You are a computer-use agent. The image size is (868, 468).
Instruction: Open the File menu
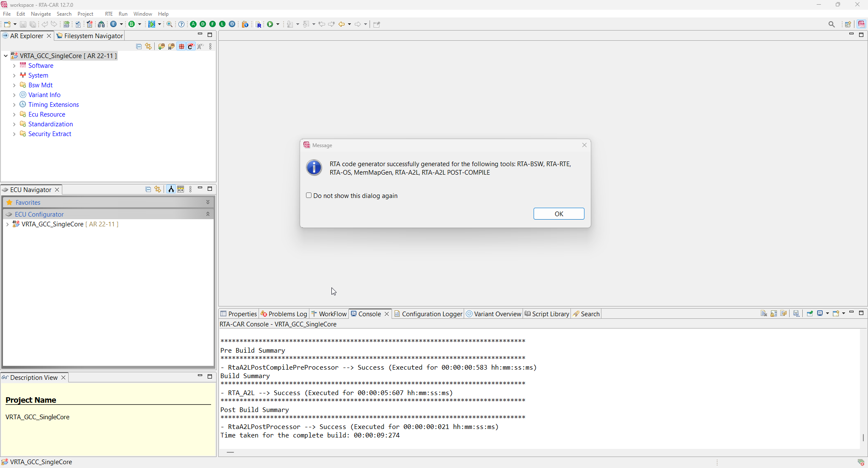[x=7, y=14]
